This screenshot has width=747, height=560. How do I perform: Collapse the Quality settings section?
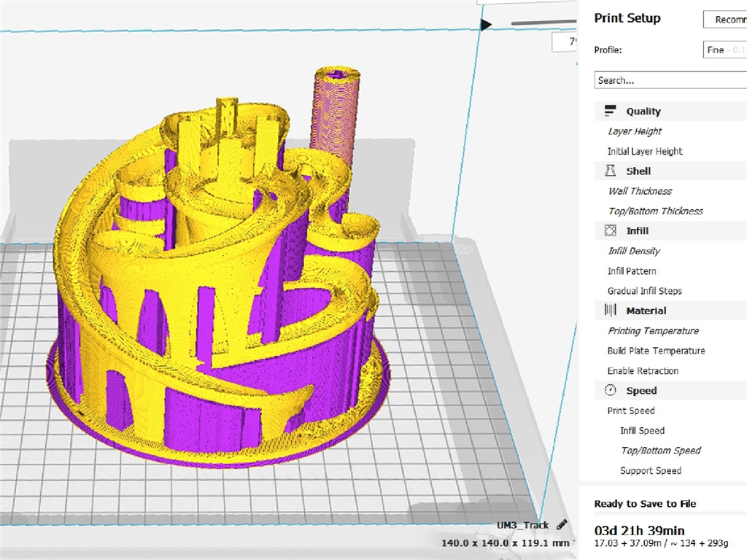pos(643,112)
